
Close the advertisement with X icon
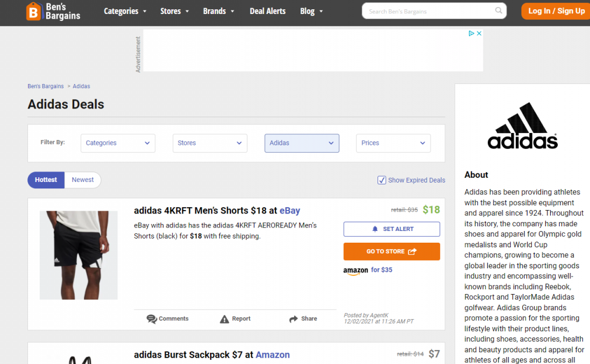click(479, 33)
